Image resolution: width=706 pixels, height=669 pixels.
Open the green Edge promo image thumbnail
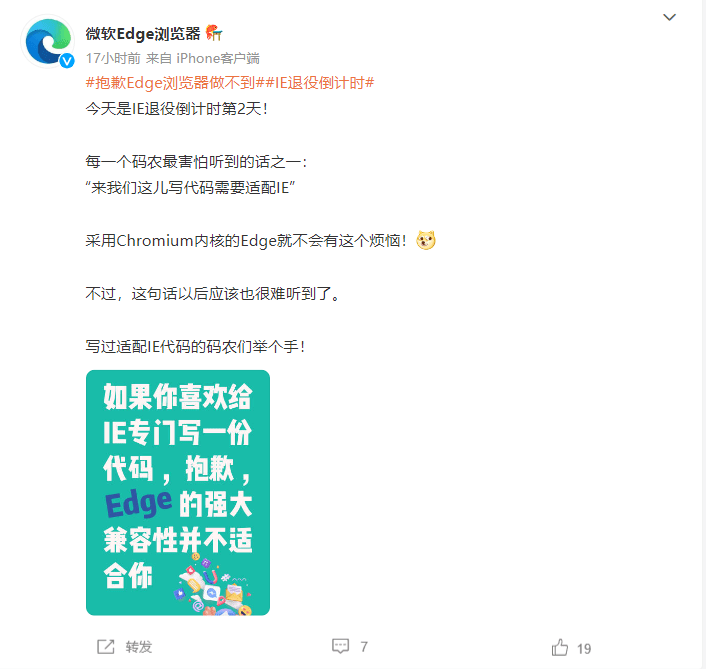click(x=178, y=493)
